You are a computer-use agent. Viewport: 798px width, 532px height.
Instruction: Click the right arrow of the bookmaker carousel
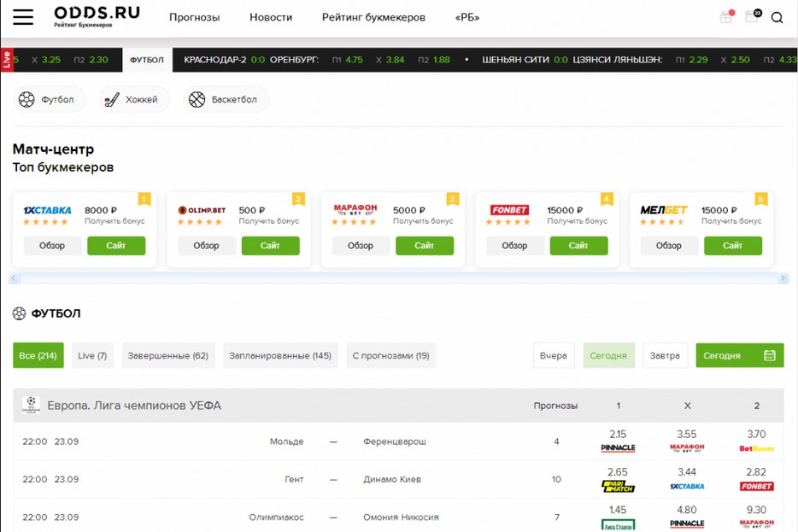785,278
